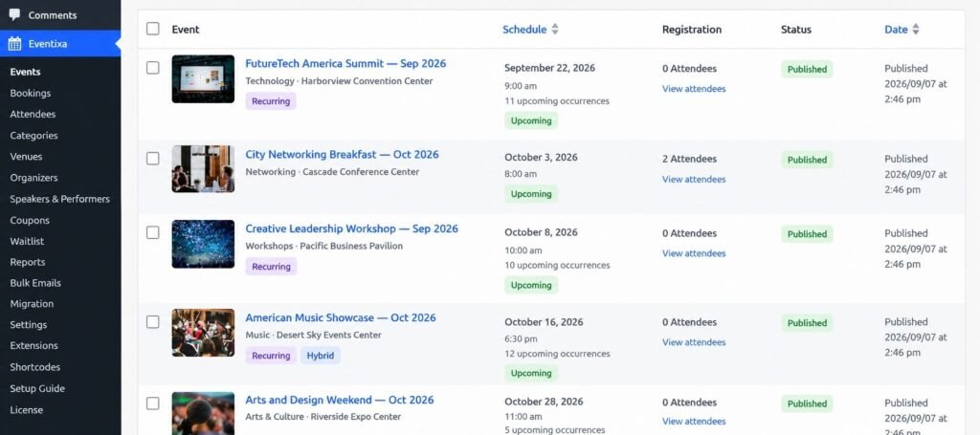The height and width of the screenshot is (435, 980).
Task: Open the Migration submenu
Action: click(32, 304)
